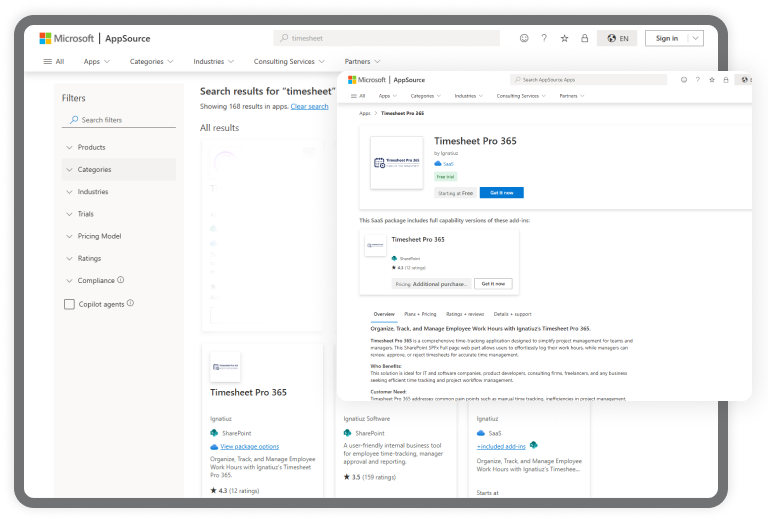Click View package options link

click(249, 447)
